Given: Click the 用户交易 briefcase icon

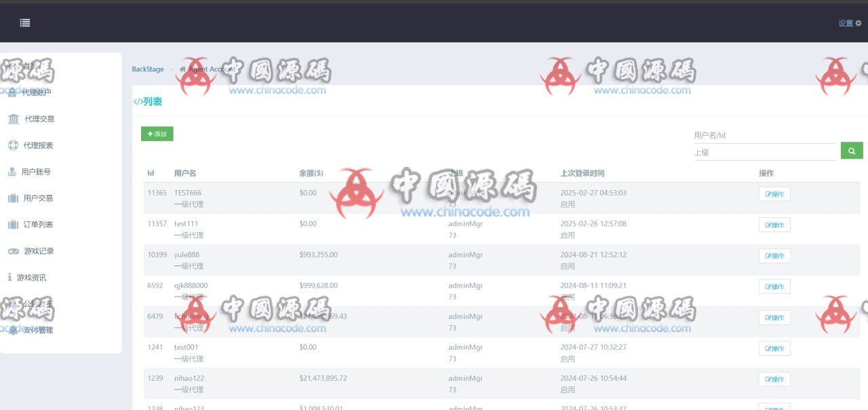Looking at the screenshot, I should pos(13,198).
